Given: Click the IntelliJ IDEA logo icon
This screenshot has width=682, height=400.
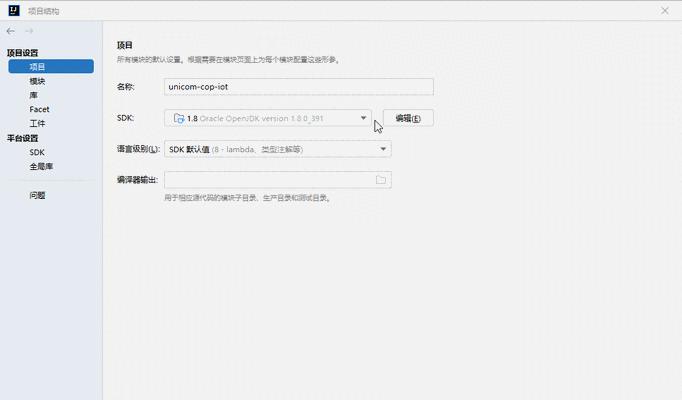Looking at the screenshot, I should [14, 10].
